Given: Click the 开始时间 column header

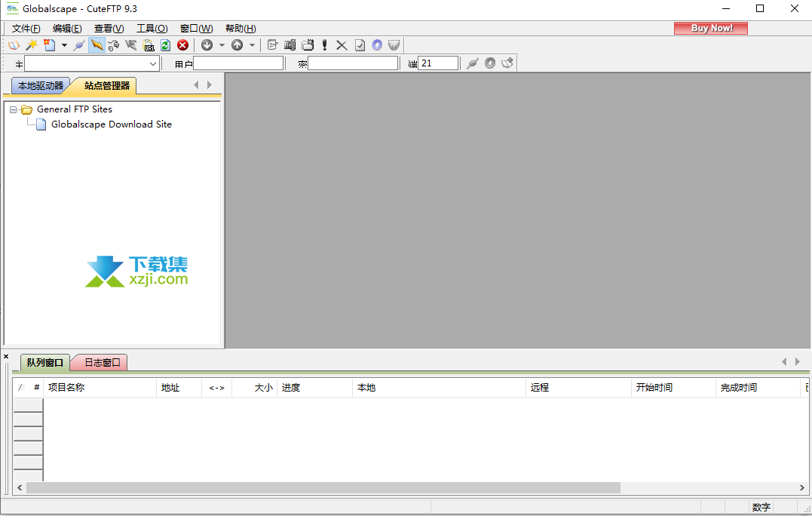Looking at the screenshot, I should pyautogui.click(x=674, y=388).
